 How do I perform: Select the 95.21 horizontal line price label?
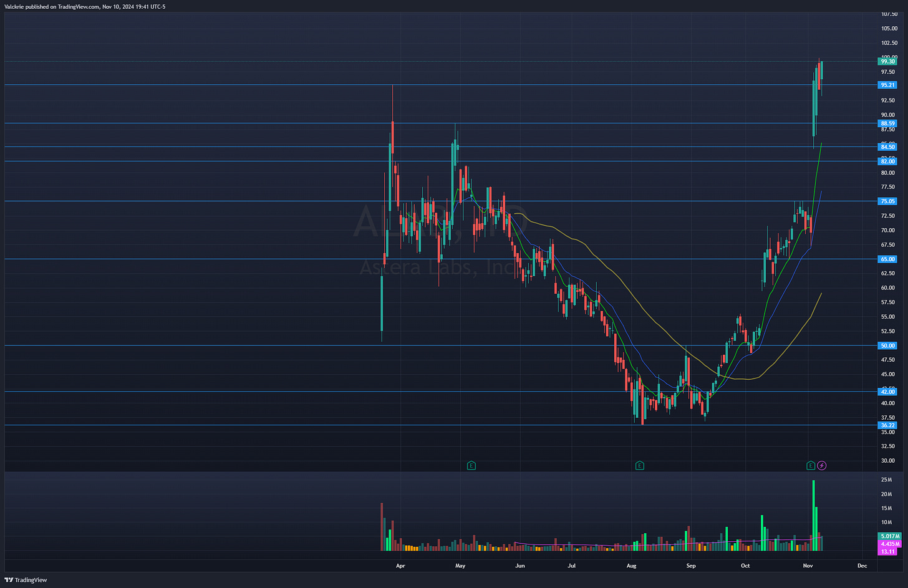point(887,85)
